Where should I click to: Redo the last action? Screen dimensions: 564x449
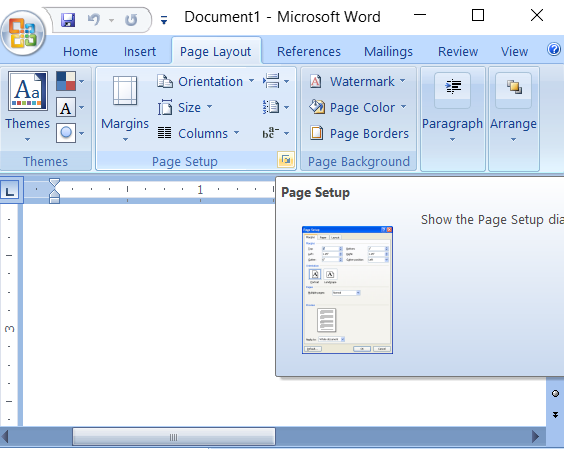point(131,20)
